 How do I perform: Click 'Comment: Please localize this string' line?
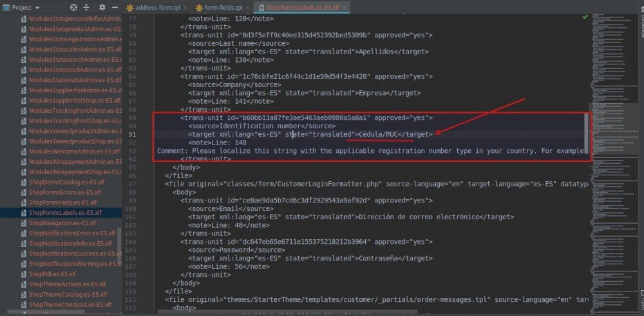(x=370, y=151)
